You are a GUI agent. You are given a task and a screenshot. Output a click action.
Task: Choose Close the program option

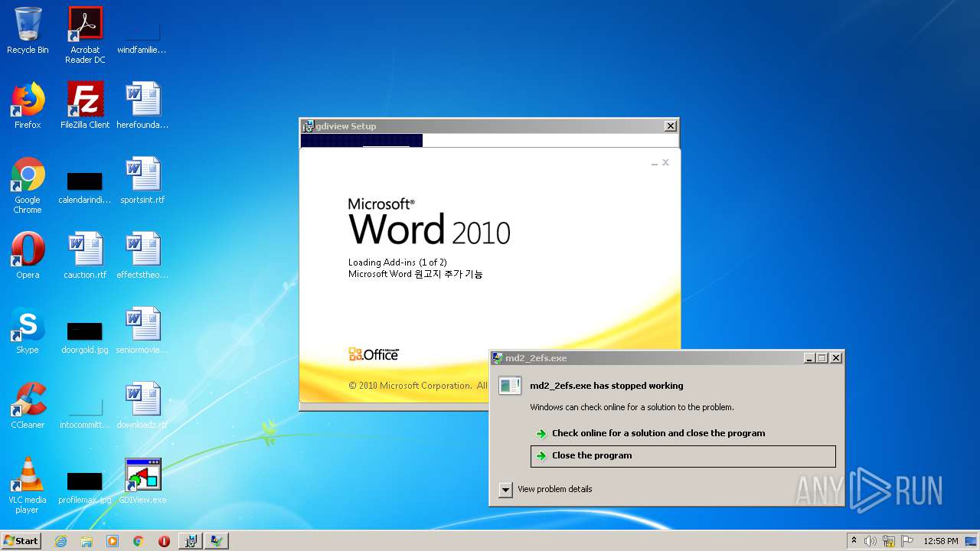tap(683, 455)
